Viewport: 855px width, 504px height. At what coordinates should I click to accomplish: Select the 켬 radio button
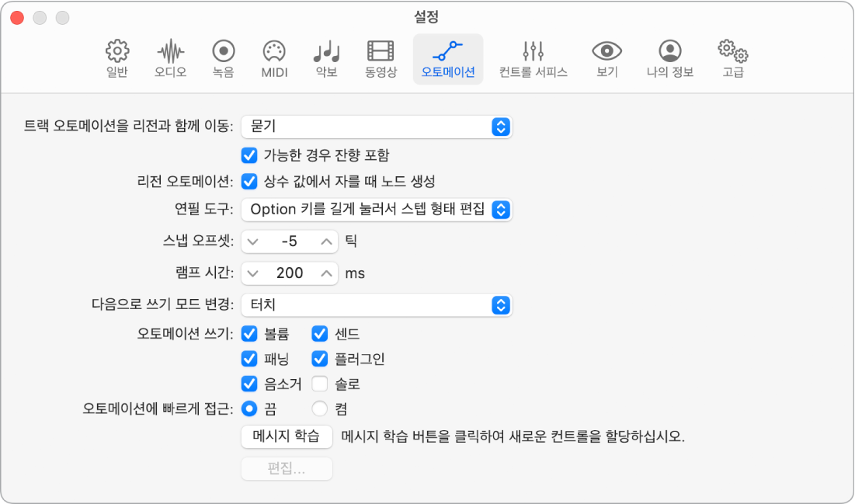(x=319, y=408)
